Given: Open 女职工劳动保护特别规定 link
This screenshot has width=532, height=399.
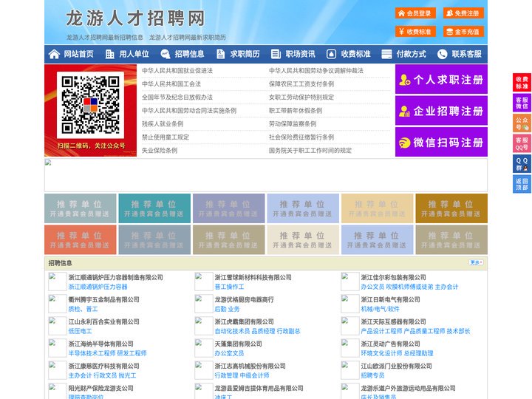Looking at the screenshot, I should [301, 97].
